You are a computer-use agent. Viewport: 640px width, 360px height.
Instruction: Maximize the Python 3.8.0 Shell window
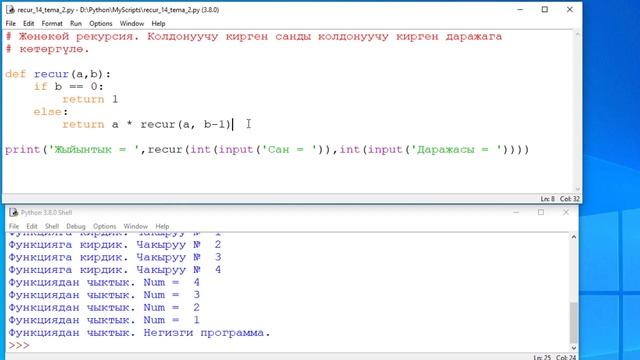(541, 212)
